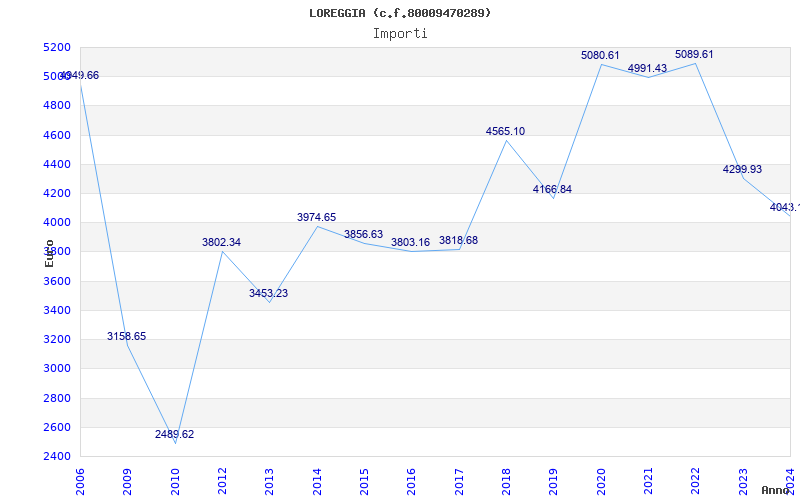Click the y-axis tick 2400
The width and height of the screenshot is (800, 500).
[57, 456]
